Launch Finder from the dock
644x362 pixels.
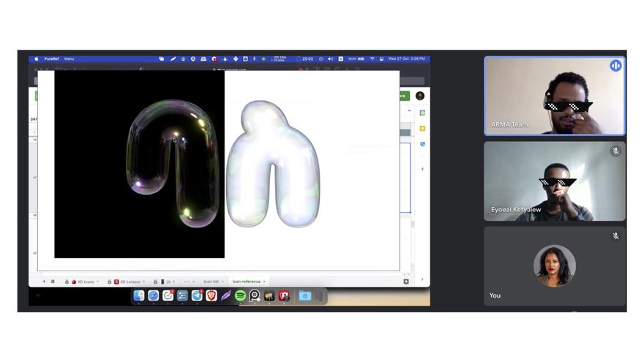point(138,295)
